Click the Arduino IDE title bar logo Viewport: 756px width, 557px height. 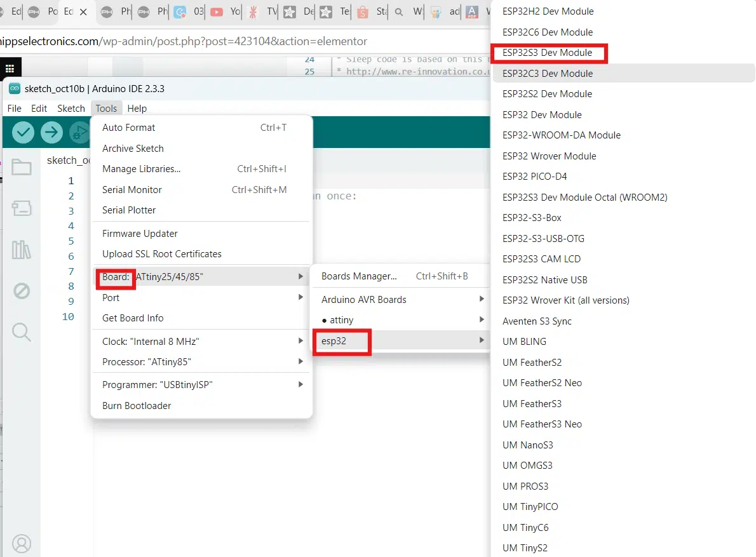point(15,88)
